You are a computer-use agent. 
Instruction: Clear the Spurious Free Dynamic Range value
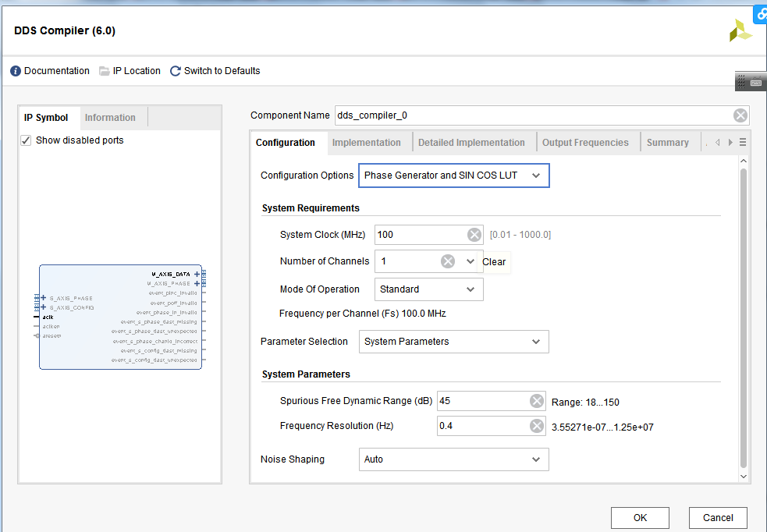tap(537, 401)
